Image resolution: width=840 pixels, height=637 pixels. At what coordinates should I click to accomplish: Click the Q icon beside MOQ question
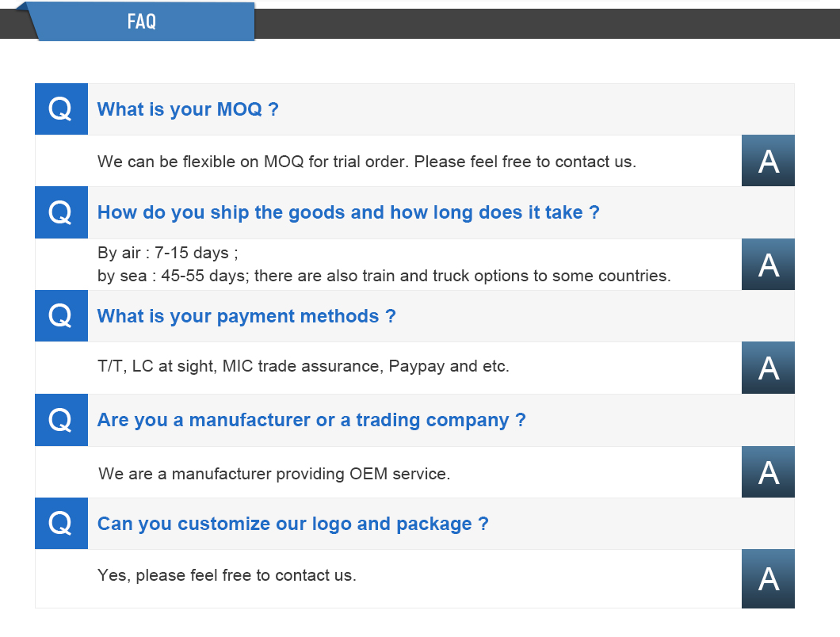click(x=61, y=109)
